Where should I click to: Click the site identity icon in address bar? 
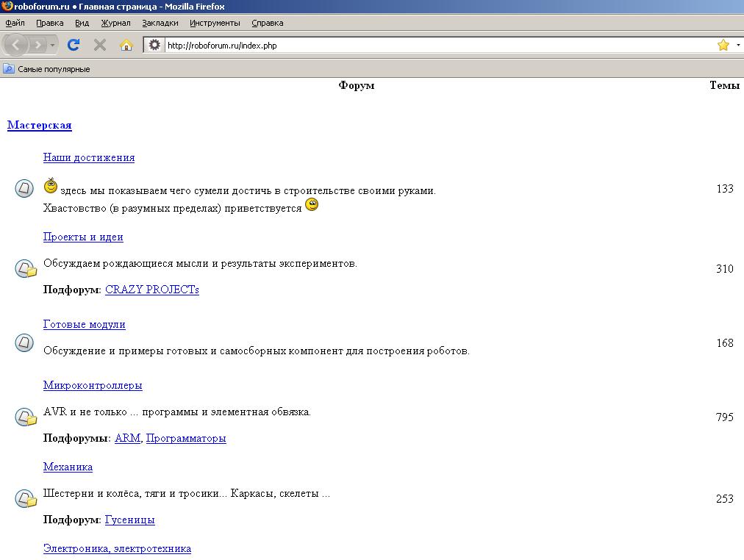coord(154,45)
